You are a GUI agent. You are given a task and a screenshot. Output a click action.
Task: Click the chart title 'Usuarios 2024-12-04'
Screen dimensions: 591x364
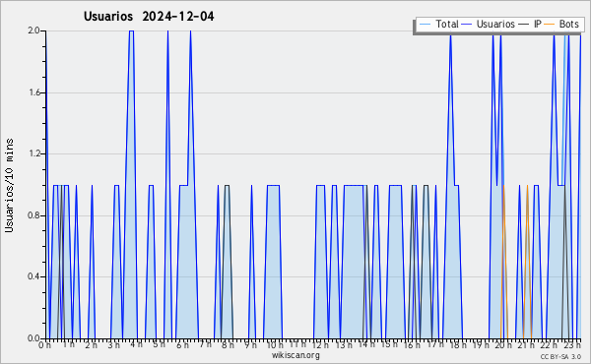pos(149,16)
